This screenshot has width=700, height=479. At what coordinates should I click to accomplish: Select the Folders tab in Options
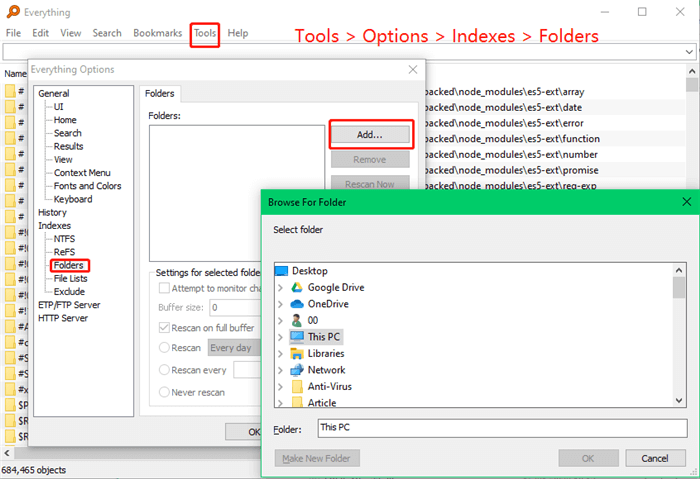pos(159,93)
